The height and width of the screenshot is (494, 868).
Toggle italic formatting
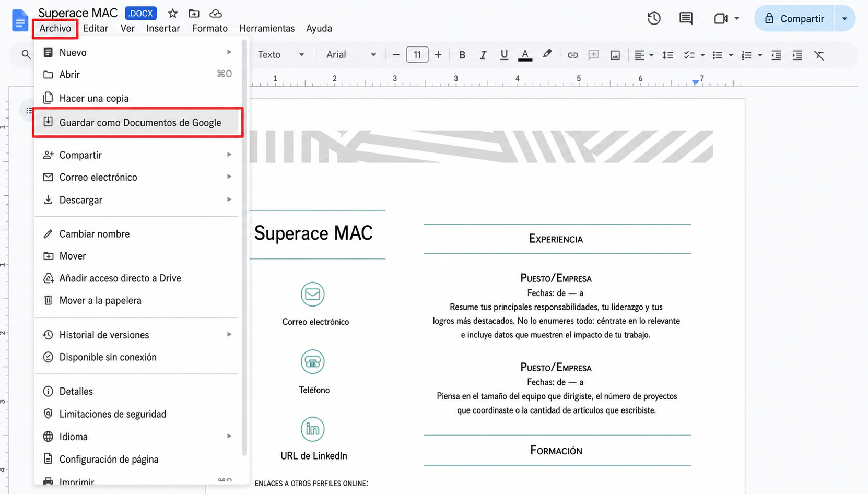coord(483,55)
